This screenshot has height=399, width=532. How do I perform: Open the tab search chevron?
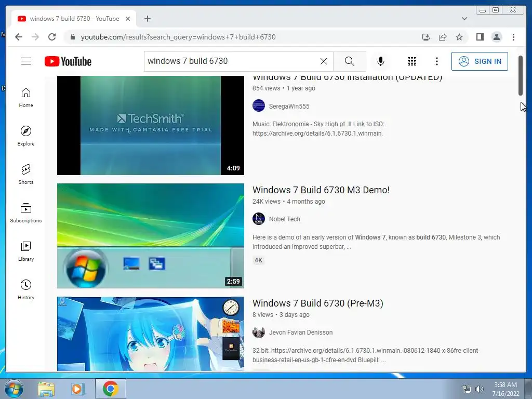464,19
